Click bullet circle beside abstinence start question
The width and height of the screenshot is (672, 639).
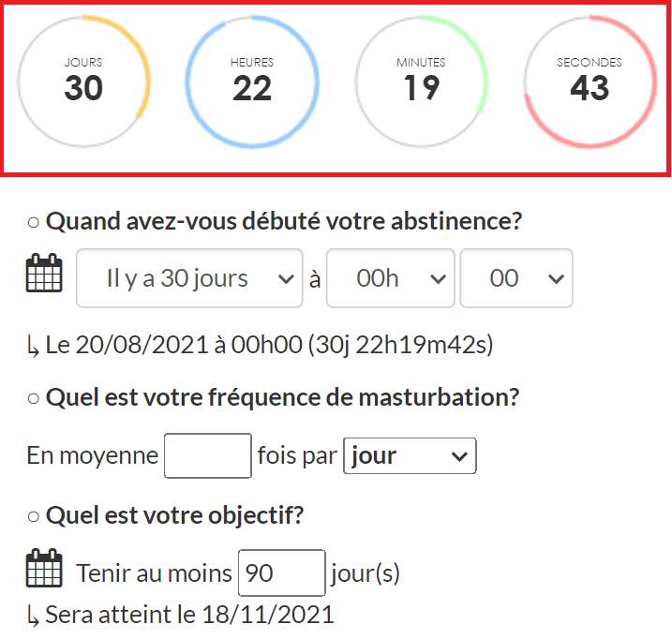(33, 222)
